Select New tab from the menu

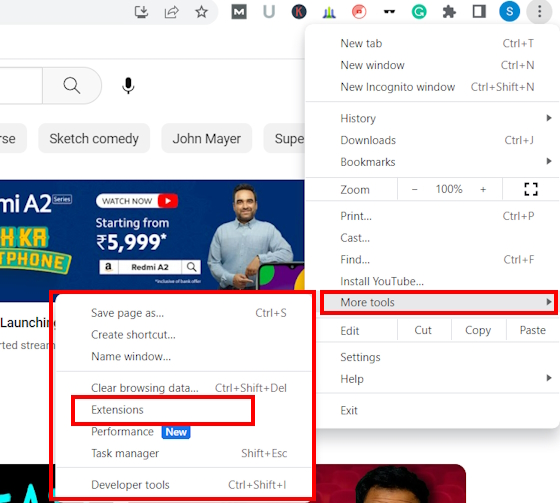pyautogui.click(x=432, y=43)
